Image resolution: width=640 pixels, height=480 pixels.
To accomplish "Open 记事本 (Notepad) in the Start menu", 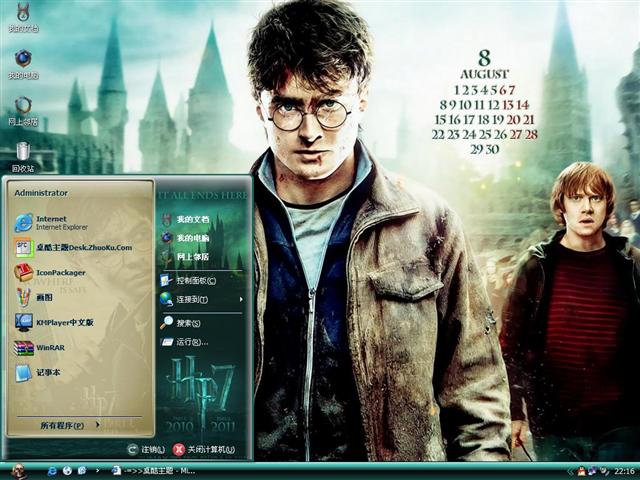I will tap(38, 373).
